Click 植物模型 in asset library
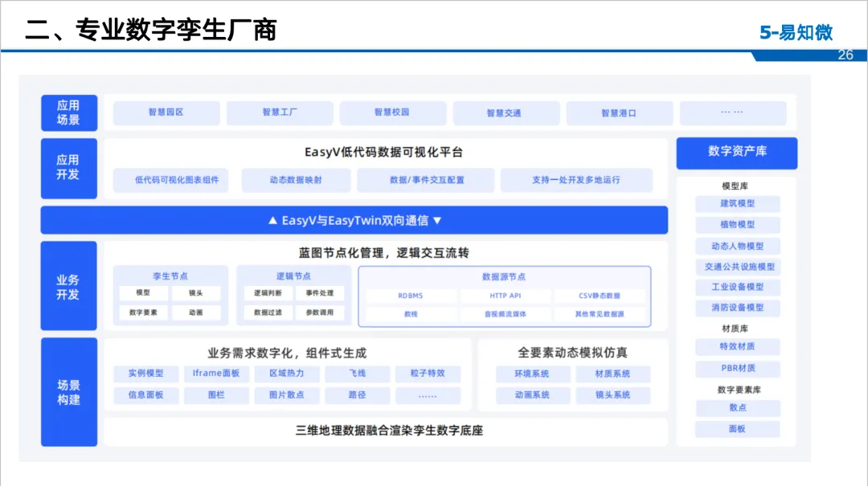868x486 pixels. pos(737,225)
